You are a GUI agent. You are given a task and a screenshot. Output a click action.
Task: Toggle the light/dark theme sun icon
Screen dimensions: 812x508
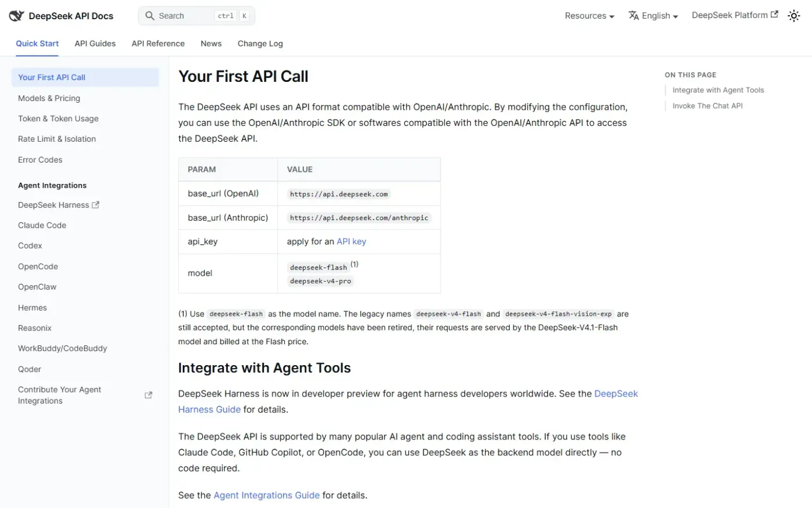point(793,16)
